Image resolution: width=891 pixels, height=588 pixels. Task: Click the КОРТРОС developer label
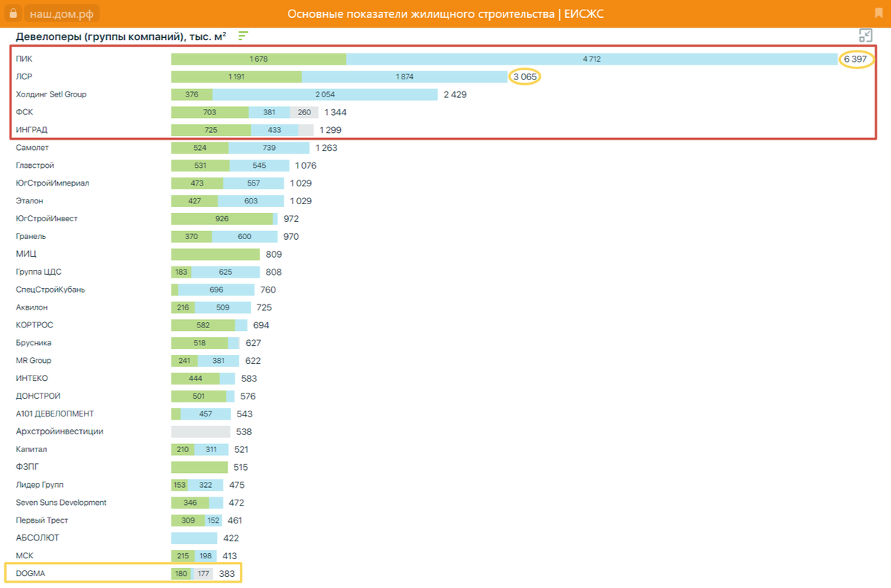click(x=34, y=325)
